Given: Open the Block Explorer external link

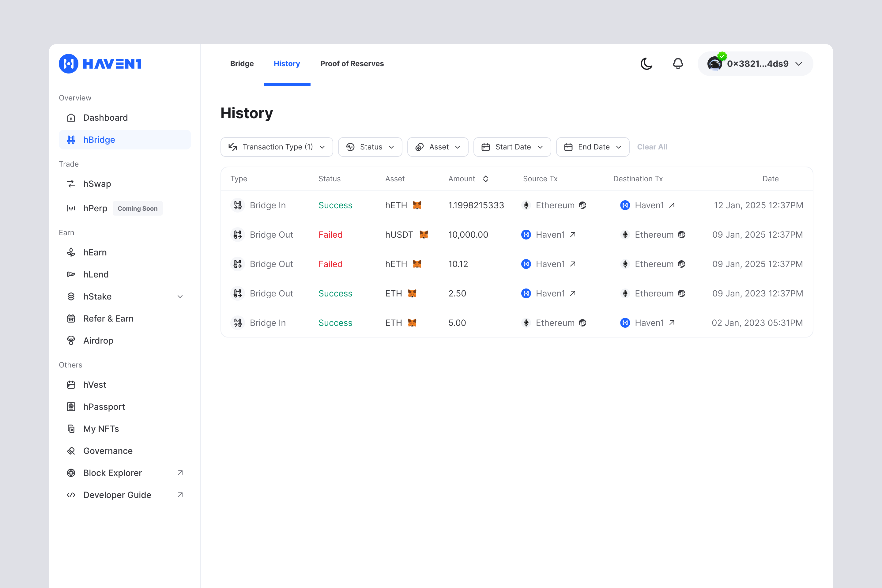Looking at the screenshot, I should pyautogui.click(x=112, y=473).
